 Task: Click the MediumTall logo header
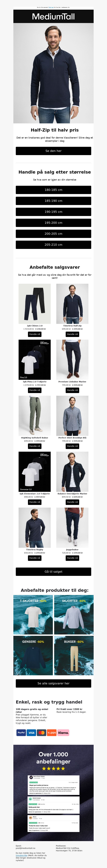click(x=53, y=16)
